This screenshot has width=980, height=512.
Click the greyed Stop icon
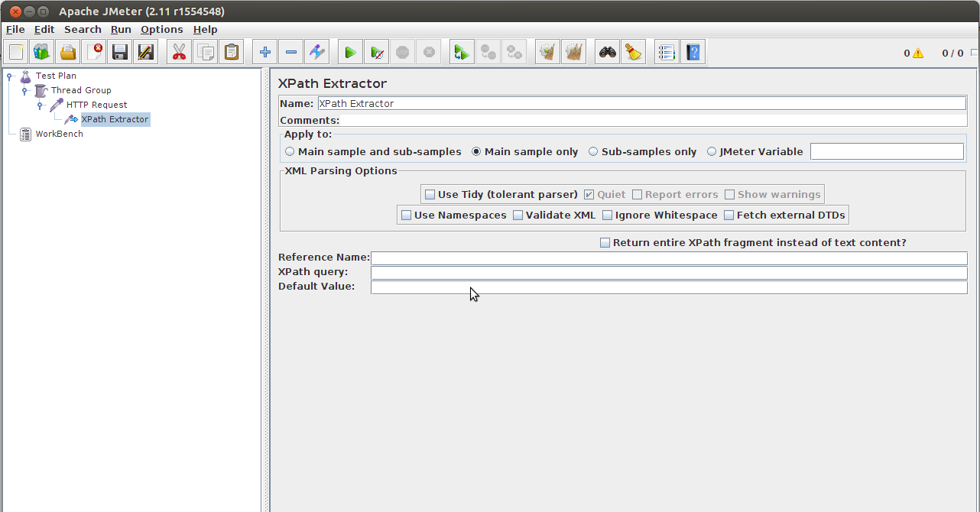click(402, 53)
